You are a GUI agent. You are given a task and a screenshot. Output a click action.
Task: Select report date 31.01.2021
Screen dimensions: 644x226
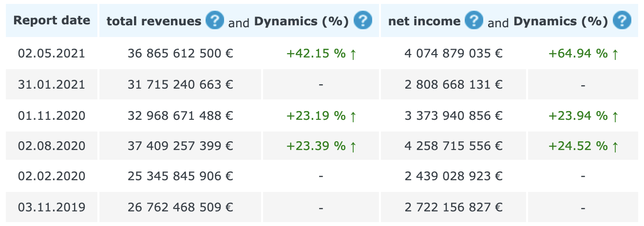coord(52,84)
